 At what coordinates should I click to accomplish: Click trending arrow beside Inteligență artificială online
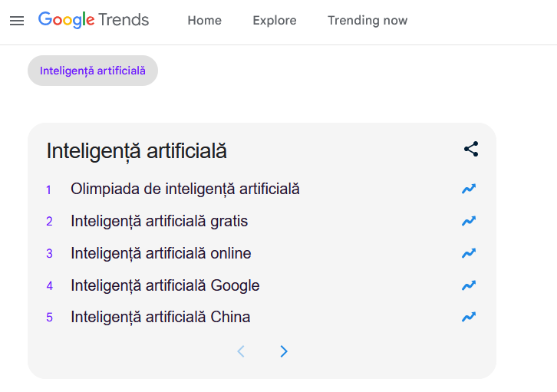click(x=469, y=253)
